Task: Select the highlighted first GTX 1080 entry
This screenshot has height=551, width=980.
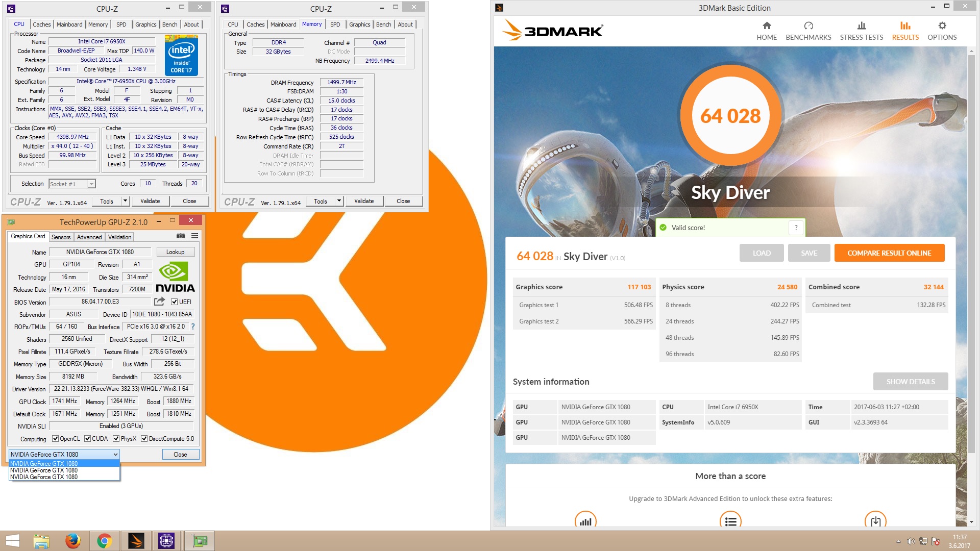Action: 64,464
